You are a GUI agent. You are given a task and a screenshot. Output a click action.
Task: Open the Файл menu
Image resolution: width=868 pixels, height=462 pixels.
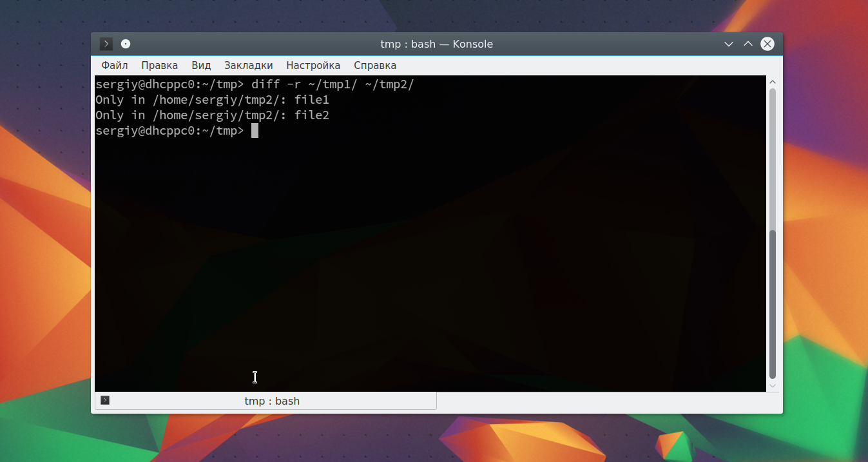(113, 65)
